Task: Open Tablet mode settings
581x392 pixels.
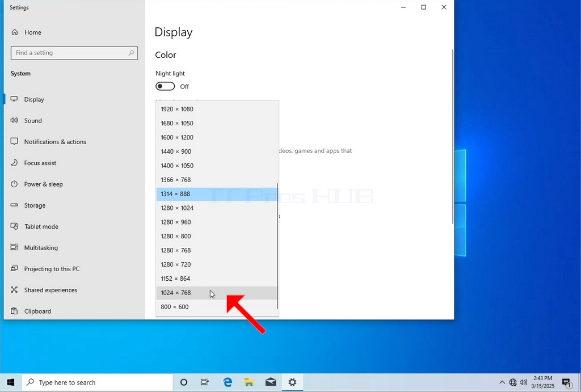Action: coord(41,226)
